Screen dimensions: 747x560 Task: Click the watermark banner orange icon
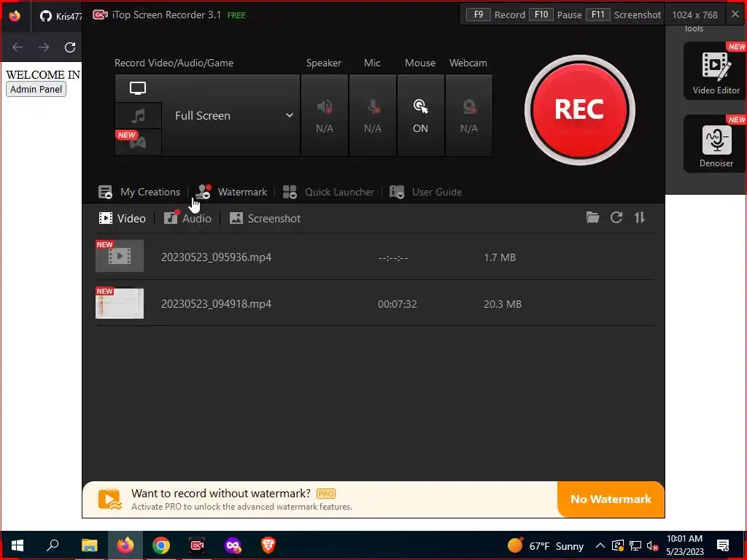[110, 499]
